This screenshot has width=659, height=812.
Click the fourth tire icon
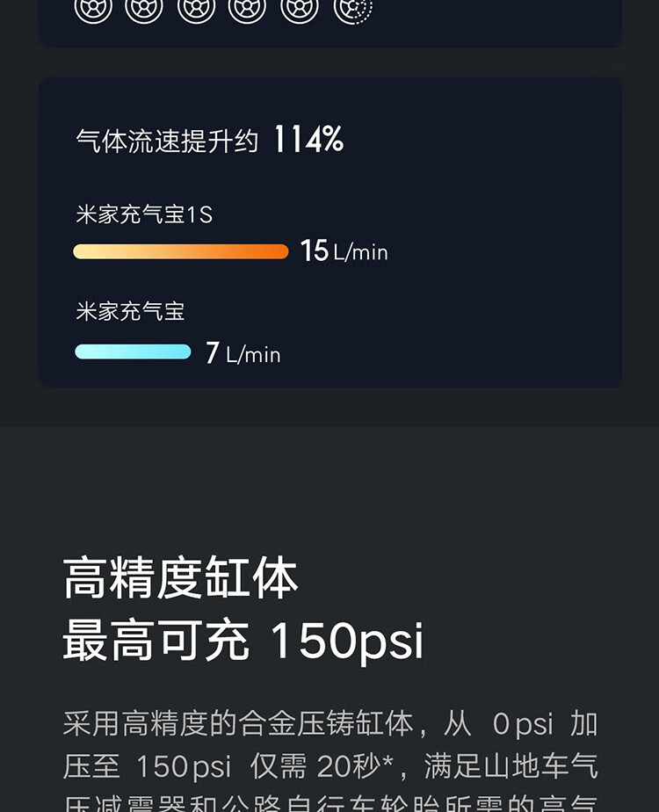[x=247, y=9]
